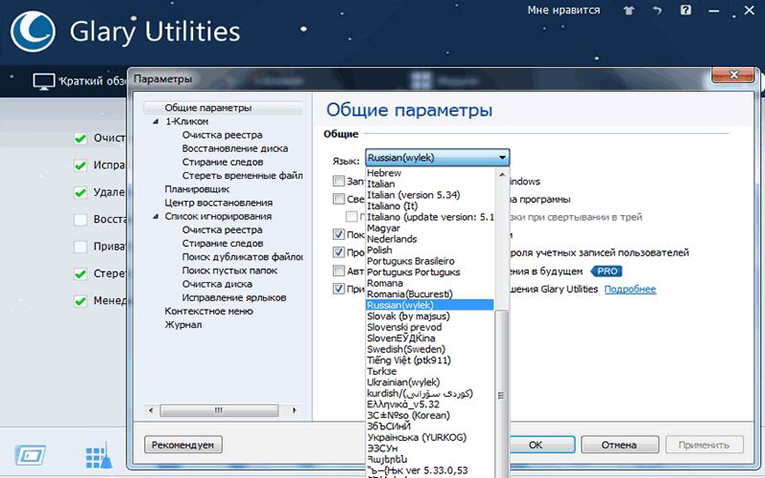Viewport: 765px width, 478px height.
Task: Check the "Восста" checkbox in main window
Action: [x=81, y=219]
